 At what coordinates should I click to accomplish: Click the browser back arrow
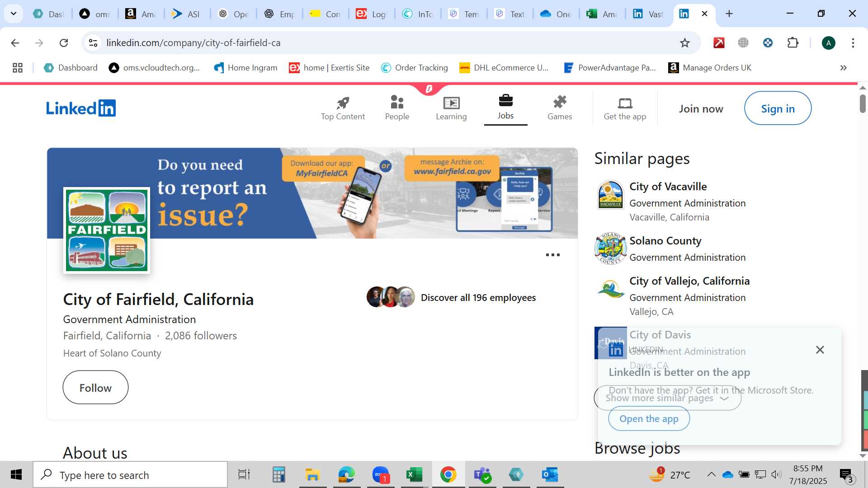coord(15,43)
